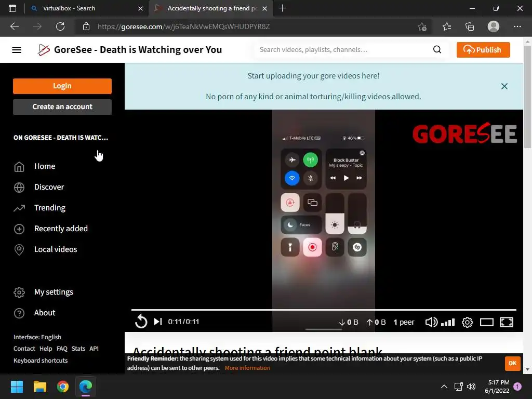Open the video player settings gear
532x399 pixels.
click(467, 322)
